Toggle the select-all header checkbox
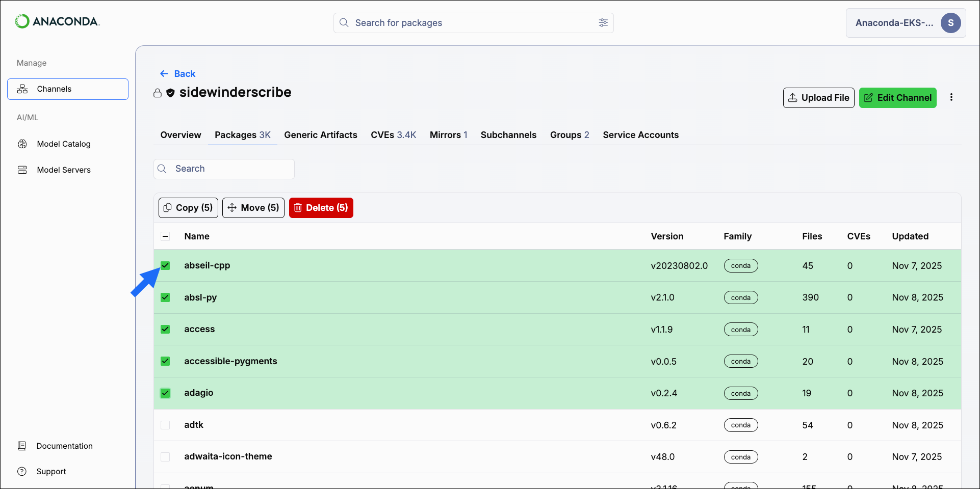 click(165, 236)
